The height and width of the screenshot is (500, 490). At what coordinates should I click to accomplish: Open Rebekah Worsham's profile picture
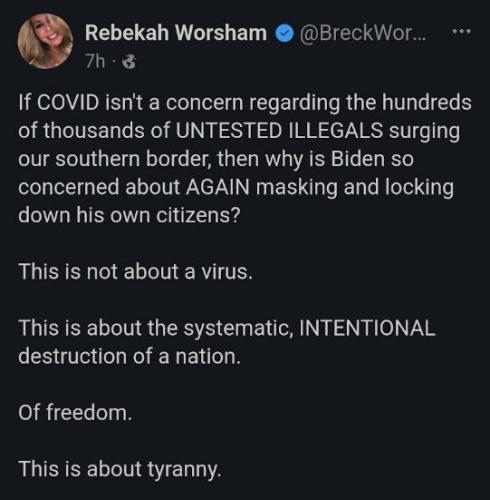(x=45, y=41)
